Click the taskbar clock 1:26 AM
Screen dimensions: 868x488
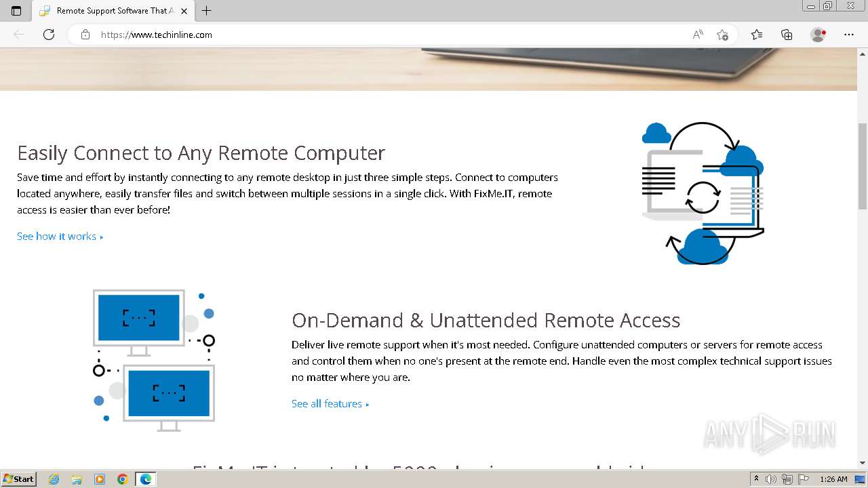point(833,479)
